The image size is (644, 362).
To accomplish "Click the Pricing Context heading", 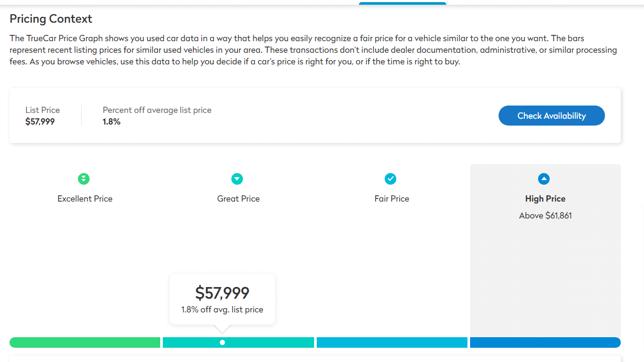I will click(x=51, y=19).
